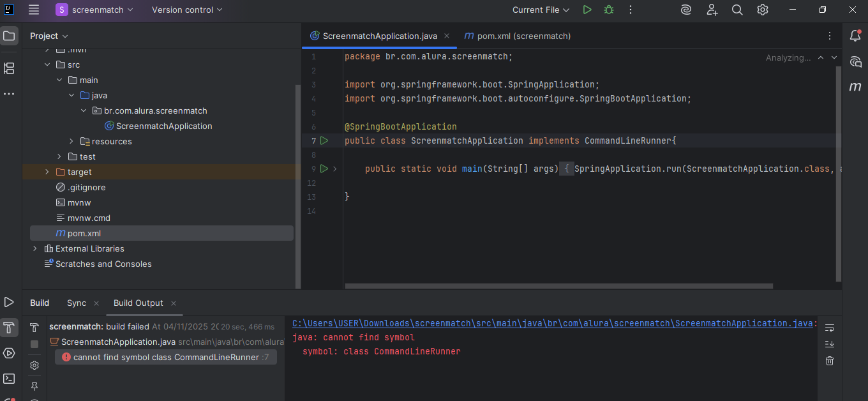Image resolution: width=868 pixels, height=401 pixels.
Task: Open notifications with the bell icon
Action: pyautogui.click(x=855, y=36)
